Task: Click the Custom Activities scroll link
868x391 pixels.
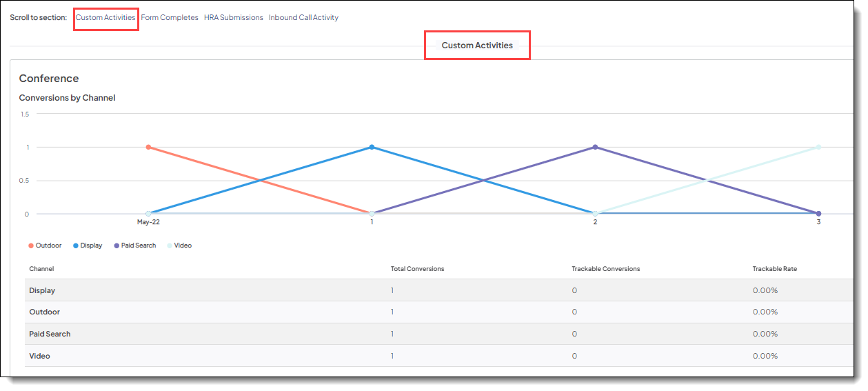Action: [x=105, y=18]
